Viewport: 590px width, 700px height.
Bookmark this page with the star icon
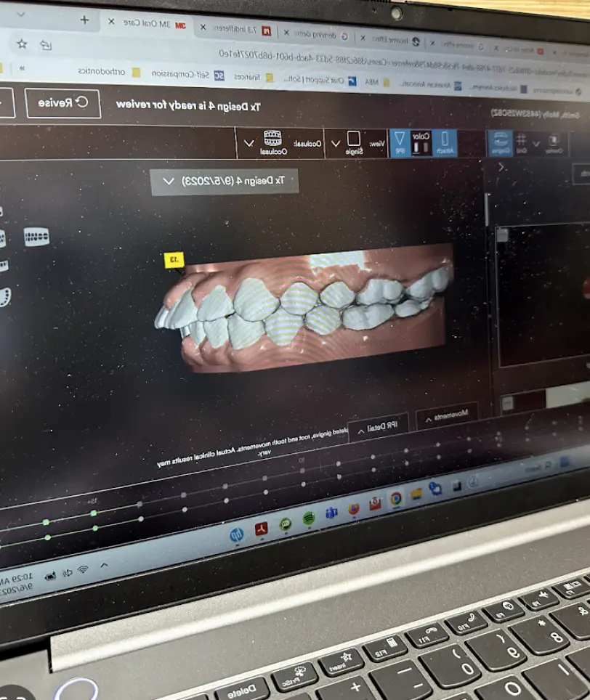click(x=22, y=44)
